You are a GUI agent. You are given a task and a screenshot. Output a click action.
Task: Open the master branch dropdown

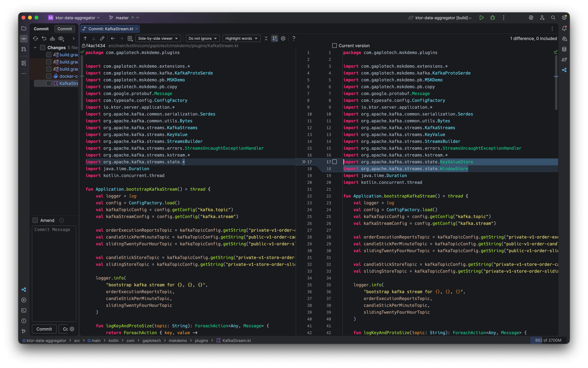(124, 18)
